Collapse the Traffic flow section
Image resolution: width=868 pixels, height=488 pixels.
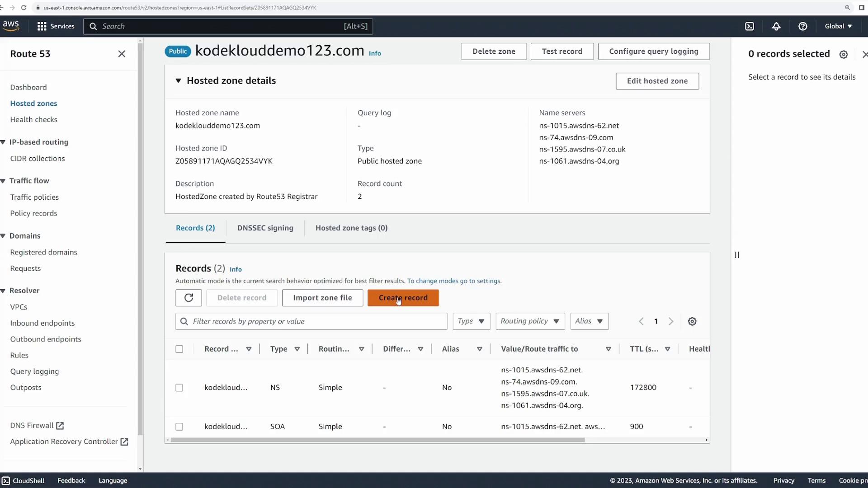click(x=3, y=181)
